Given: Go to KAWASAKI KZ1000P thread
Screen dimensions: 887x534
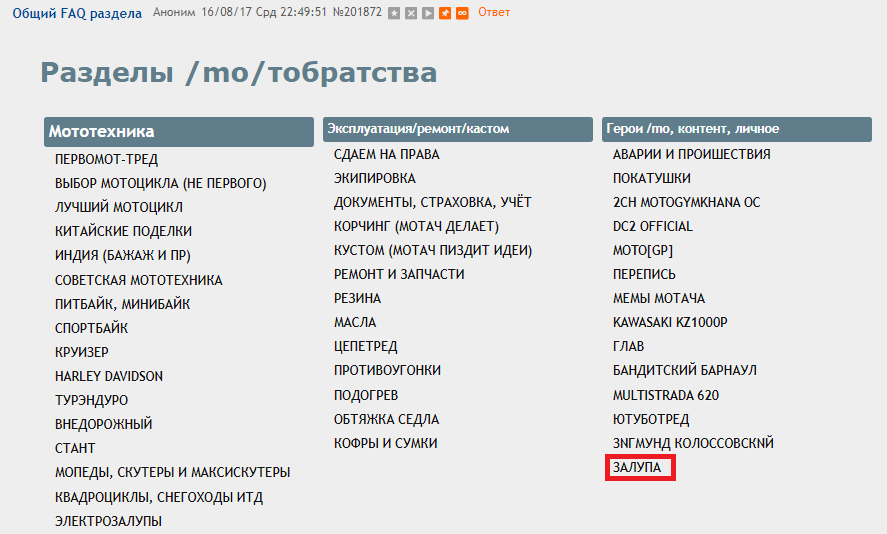Looking at the screenshot, I should (670, 322).
